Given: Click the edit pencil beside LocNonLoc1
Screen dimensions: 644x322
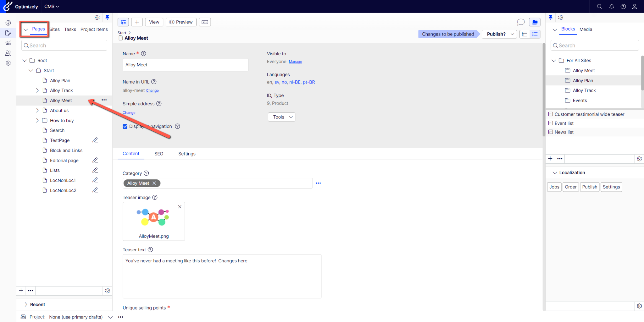Looking at the screenshot, I should coord(95,180).
